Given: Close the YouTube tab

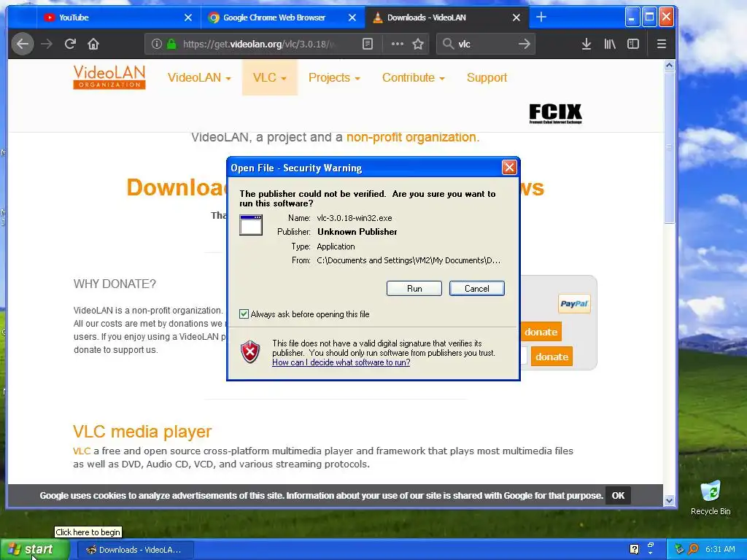Looking at the screenshot, I should (x=188, y=17).
